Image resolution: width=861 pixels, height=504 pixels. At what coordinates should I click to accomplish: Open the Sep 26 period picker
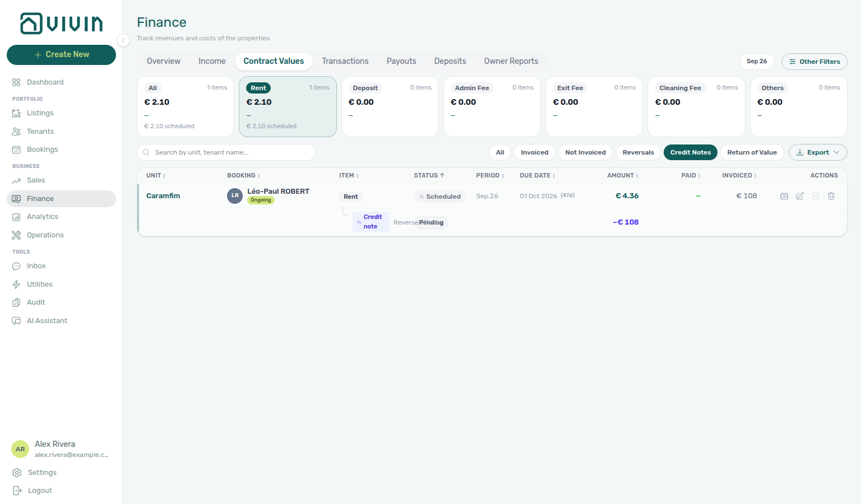coord(757,62)
